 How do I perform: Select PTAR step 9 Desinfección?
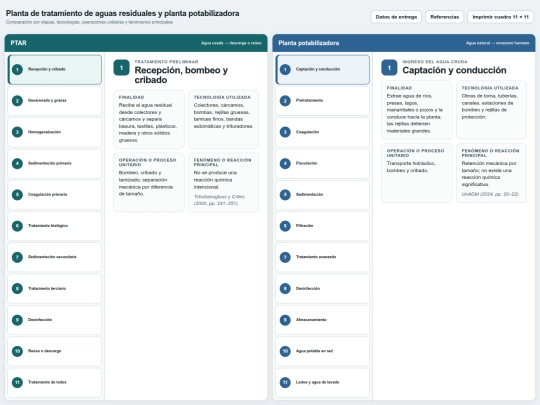tap(55, 320)
